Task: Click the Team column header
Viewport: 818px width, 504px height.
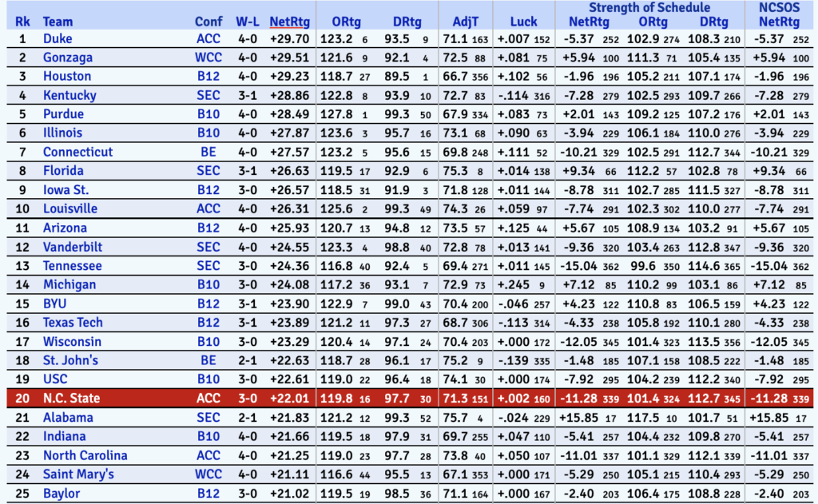Action: pos(57,21)
